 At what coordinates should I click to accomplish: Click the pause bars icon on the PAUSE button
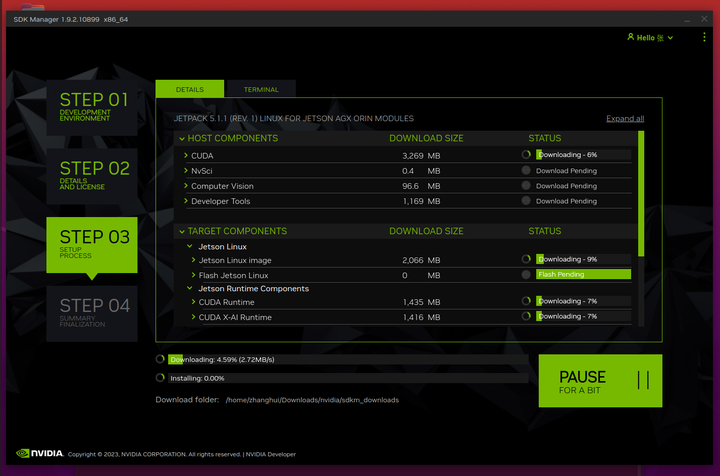coord(643,380)
